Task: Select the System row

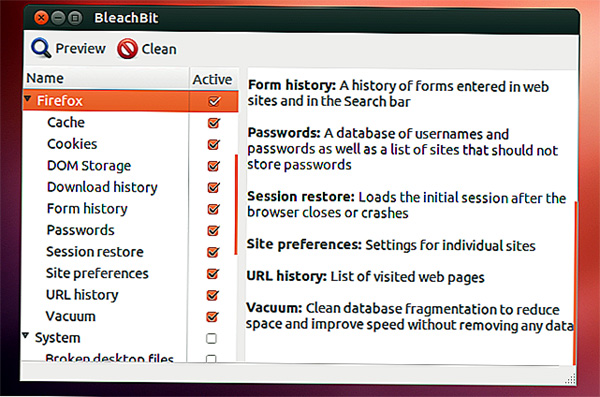Action: (57, 338)
